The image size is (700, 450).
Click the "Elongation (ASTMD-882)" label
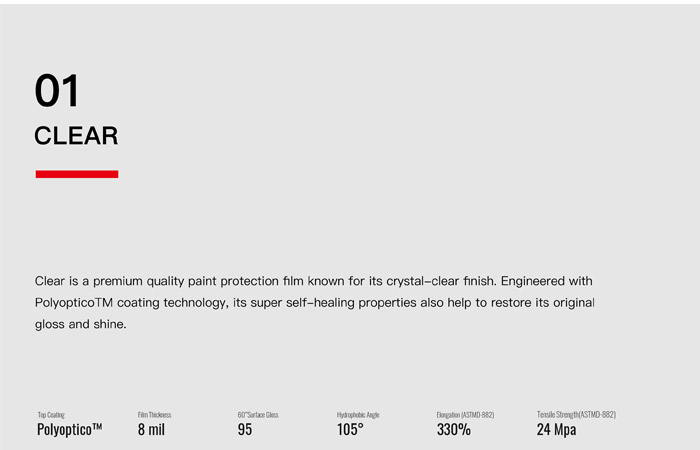pyautogui.click(x=465, y=415)
